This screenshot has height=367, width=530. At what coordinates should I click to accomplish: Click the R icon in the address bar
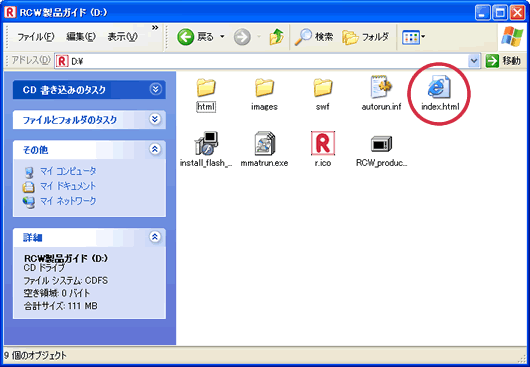[62, 61]
